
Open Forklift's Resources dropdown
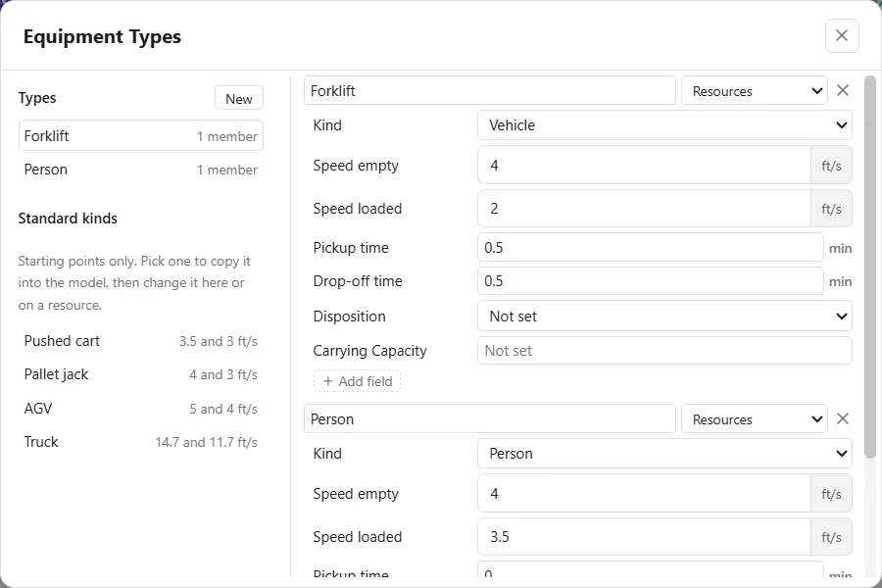pyautogui.click(x=754, y=90)
